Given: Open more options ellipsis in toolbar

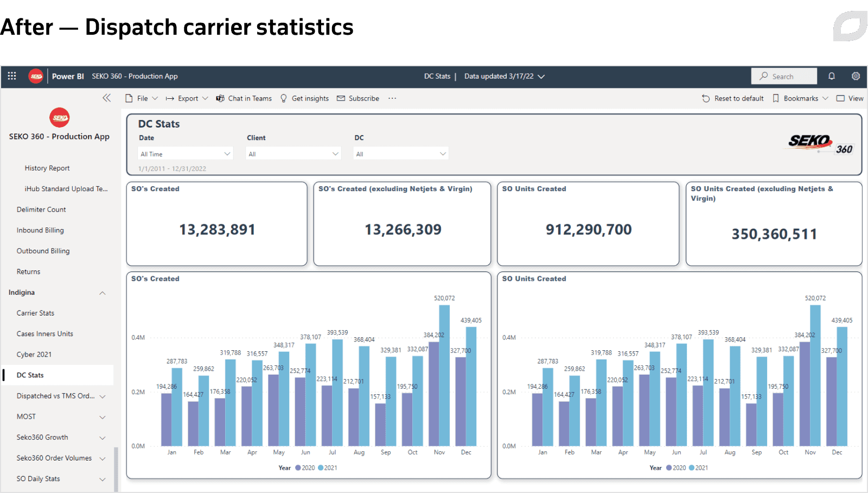Looking at the screenshot, I should (392, 98).
